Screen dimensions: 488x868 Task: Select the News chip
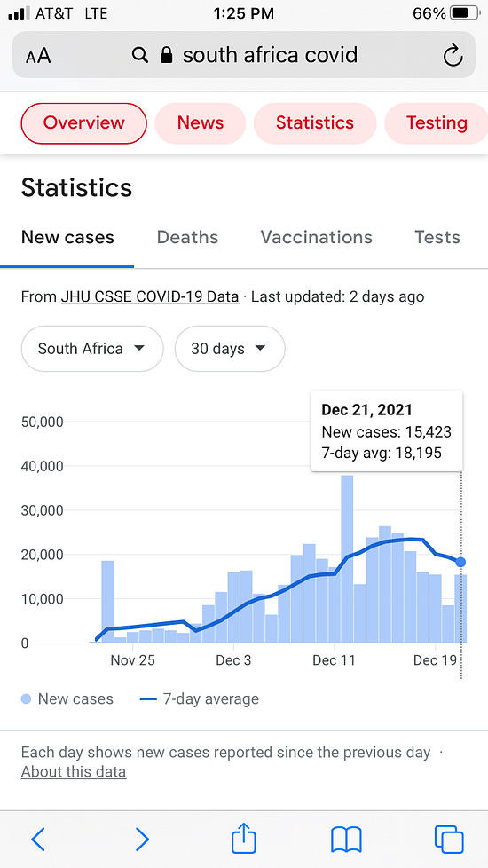pos(201,122)
